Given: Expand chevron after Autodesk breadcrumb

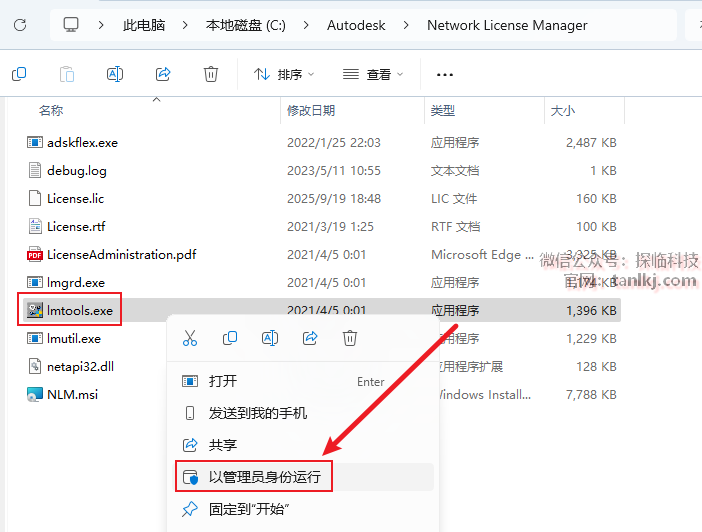Looking at the screenshot, I should coord(406,25).
